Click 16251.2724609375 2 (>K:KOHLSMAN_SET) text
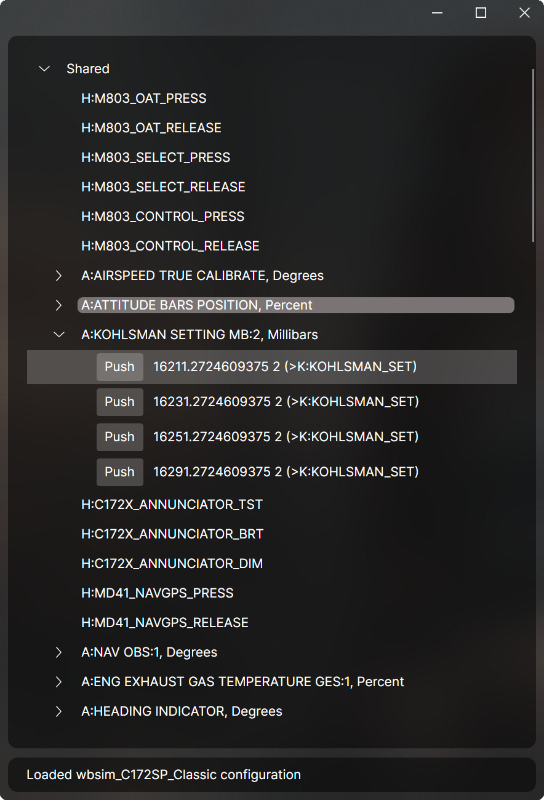The width and height of the screenshot is (544, 800). point(286,437)
